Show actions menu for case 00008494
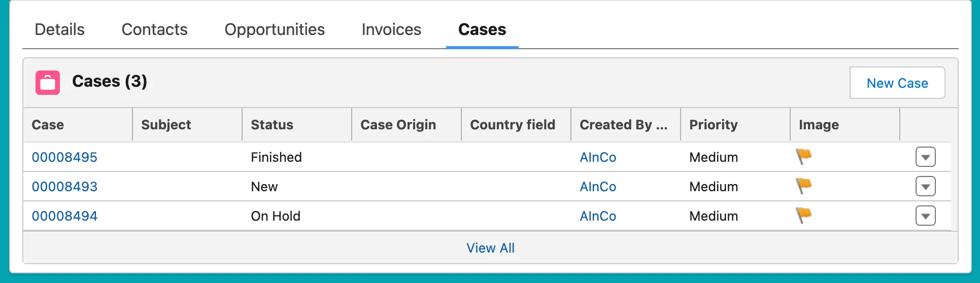The height and width of the screenshot is (283, 980). tap(925, 216)
